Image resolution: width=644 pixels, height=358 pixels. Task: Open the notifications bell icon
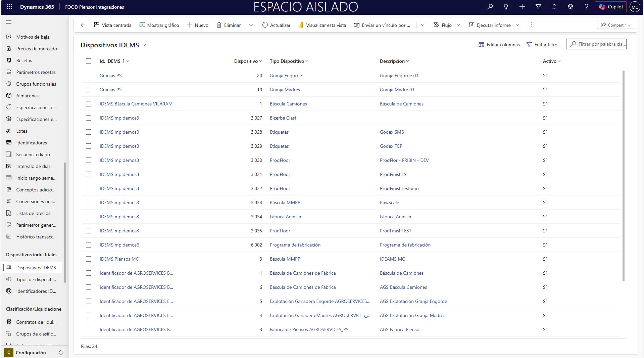(x=554, y=7)
